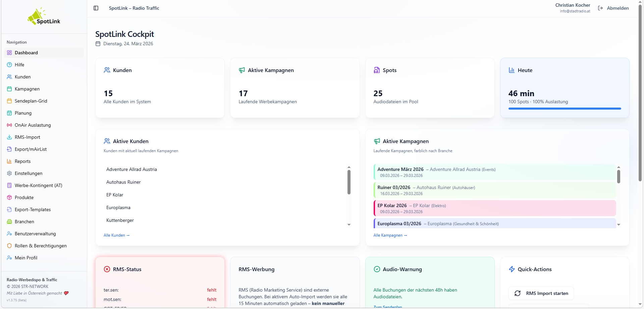Image resolution: width=644 pixels, height=309 pixels.
Task: Click the RMS-Import download icon
Action: (9, 137)
